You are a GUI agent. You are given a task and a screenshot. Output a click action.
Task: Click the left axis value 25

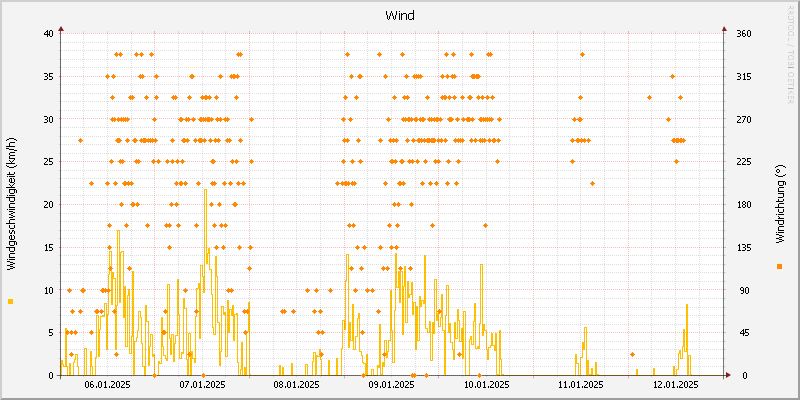[48, 162]
